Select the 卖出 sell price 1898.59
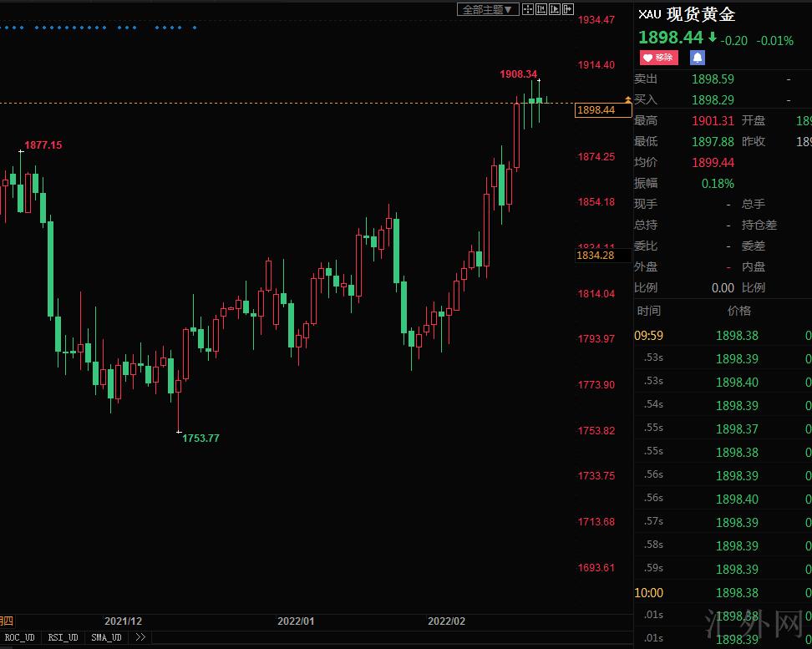The image size is (812, 649). point(712,79)
